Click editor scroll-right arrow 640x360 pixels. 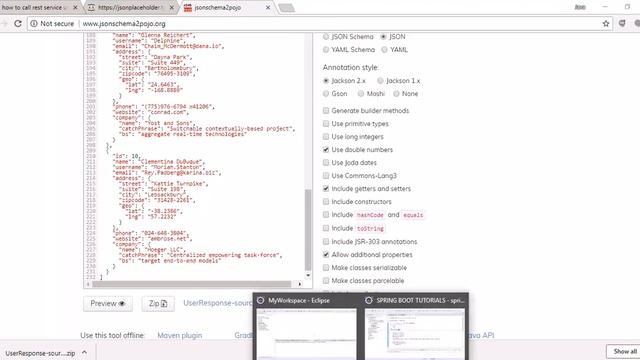click(x=300, y=284)
